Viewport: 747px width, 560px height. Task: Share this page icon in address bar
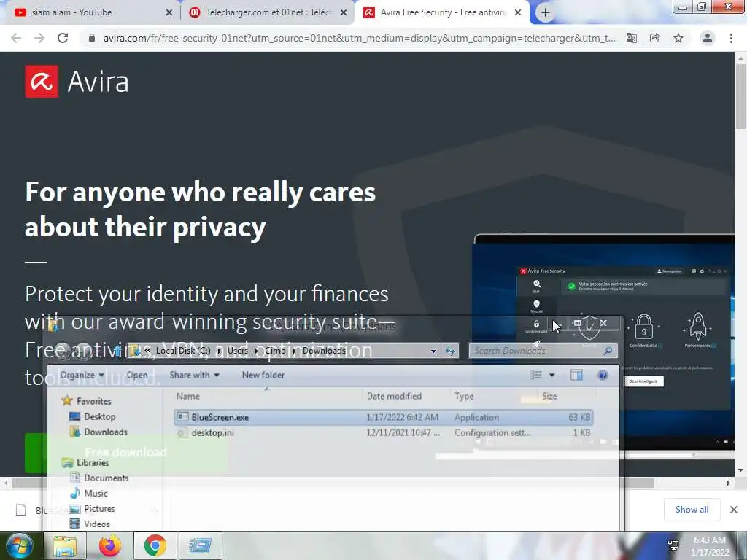tap(655, 38)
